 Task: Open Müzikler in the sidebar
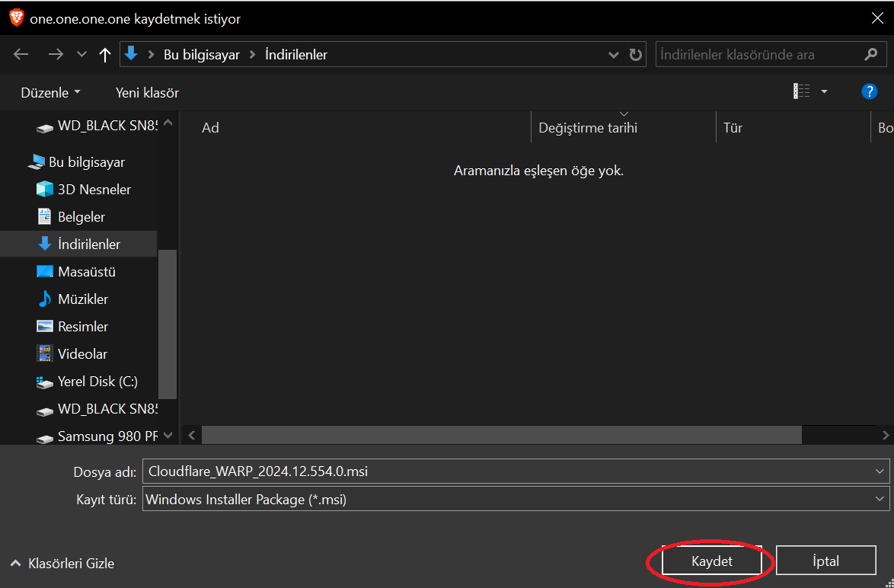[x=83, y=299]
